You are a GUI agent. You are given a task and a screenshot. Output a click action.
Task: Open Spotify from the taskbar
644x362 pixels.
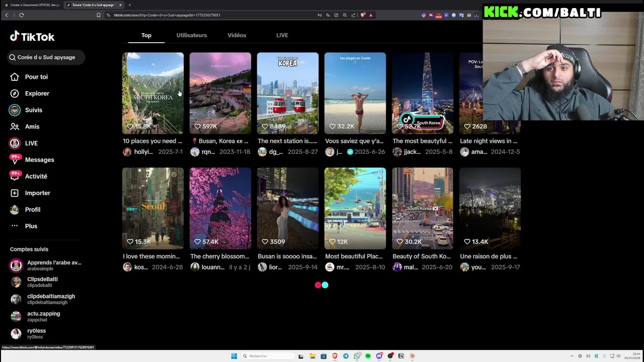[368, 356]
